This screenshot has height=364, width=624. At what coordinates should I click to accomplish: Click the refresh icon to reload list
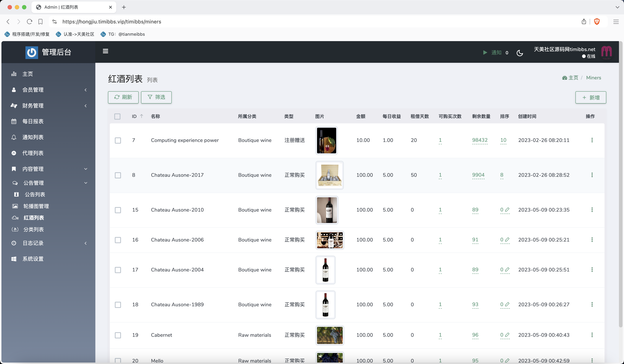click(117, 97)
